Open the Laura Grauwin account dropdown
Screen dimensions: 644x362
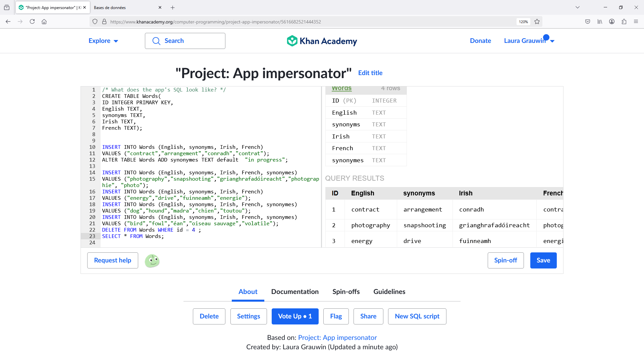pos(529,41)
